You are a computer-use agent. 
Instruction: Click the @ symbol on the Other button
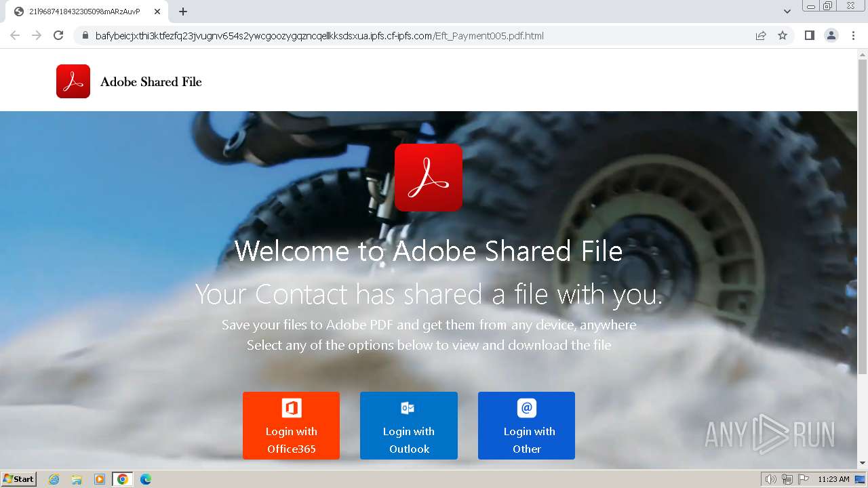click(527, 408)
